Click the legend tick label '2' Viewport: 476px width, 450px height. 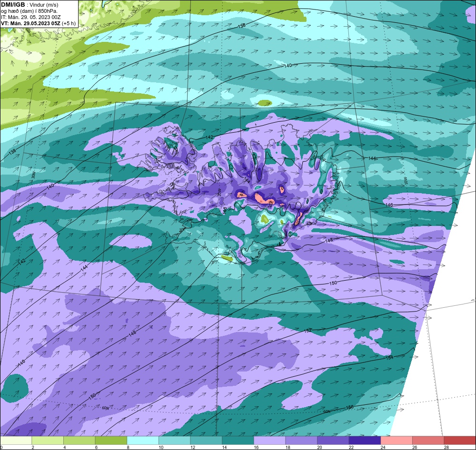pos(33,447)
